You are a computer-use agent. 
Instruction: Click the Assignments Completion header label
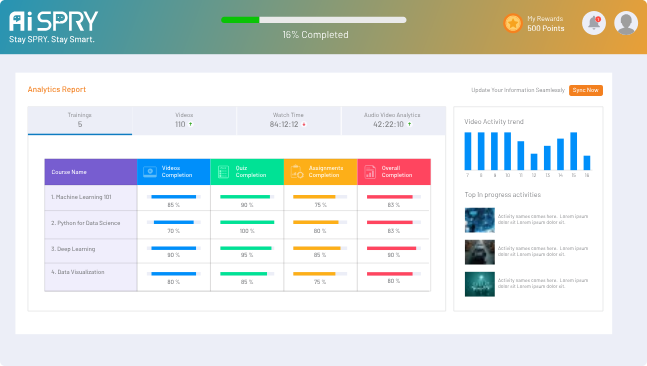pyautogui.click(x=326, y=172)
